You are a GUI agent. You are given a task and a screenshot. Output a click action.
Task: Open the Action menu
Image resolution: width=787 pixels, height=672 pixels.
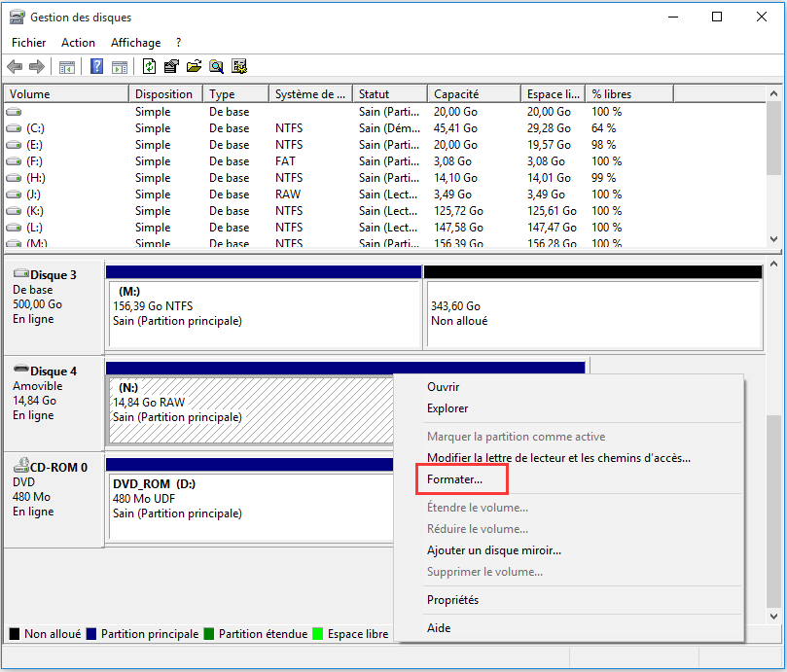click(78, 43)
